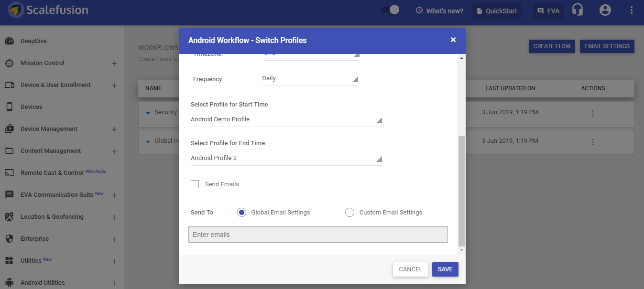The image size is (644, 289).
Task: Close the Android Workflow dialog
Action: click(x=453, y=40)
